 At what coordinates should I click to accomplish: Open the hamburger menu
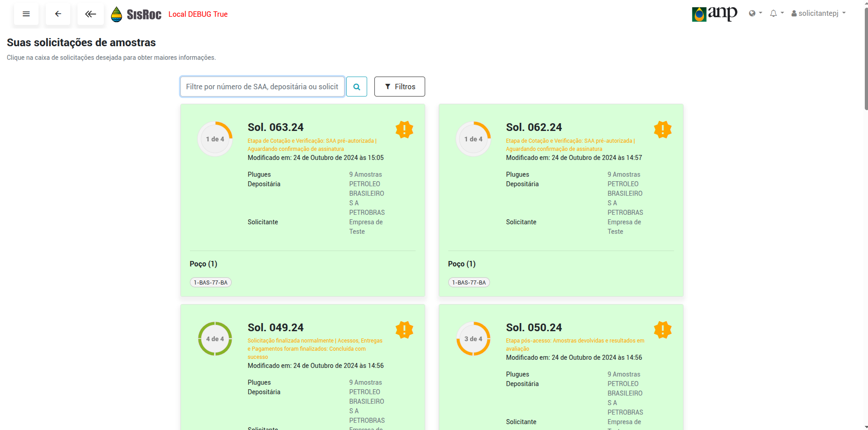[x=26, y=14]
